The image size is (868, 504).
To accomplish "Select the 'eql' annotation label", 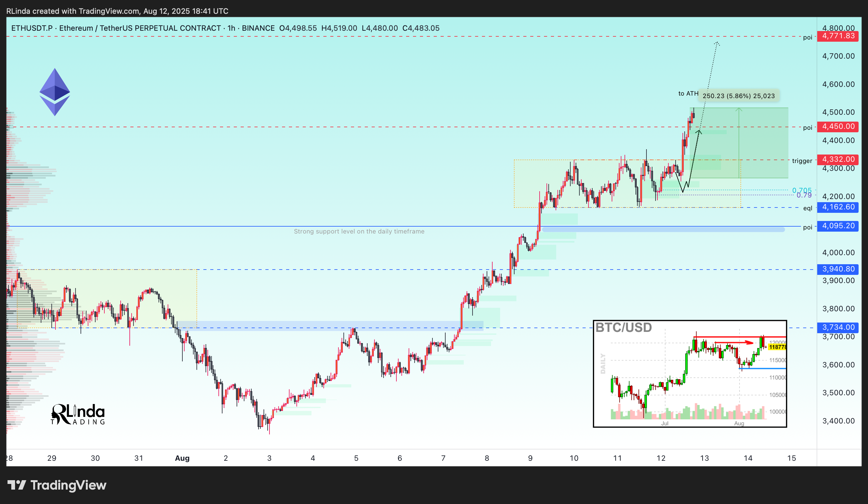I will pyautogui.click(x=808, y=208).
